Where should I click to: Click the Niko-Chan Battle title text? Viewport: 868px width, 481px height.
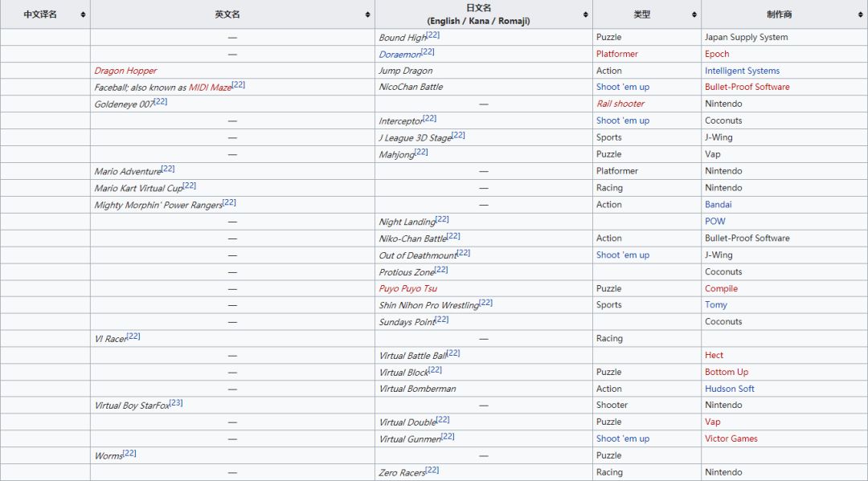[413, 238]
